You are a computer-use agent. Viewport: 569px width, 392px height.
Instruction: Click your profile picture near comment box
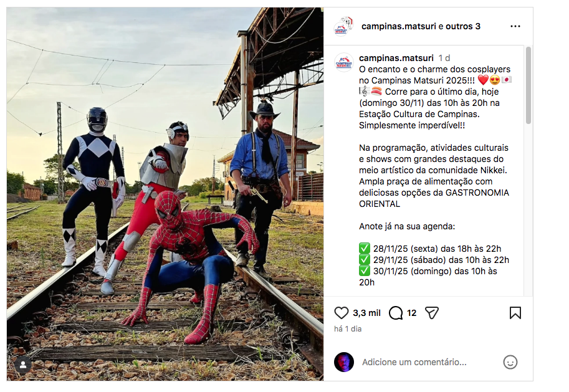point(343,362)
